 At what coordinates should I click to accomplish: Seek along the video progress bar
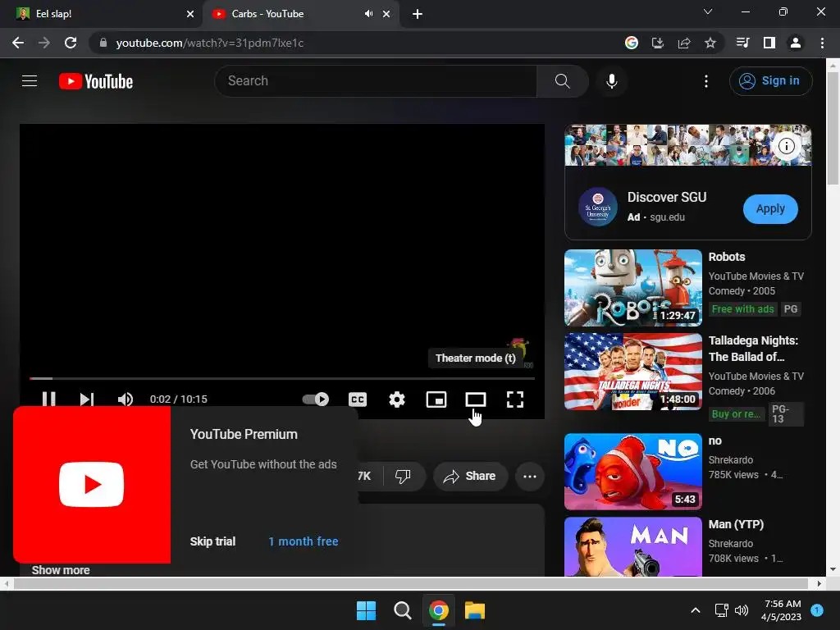pos(282,378)
